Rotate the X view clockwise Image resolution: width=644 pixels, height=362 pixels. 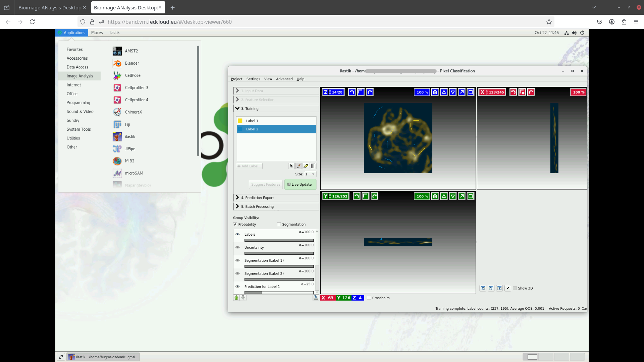coord(531,92)
